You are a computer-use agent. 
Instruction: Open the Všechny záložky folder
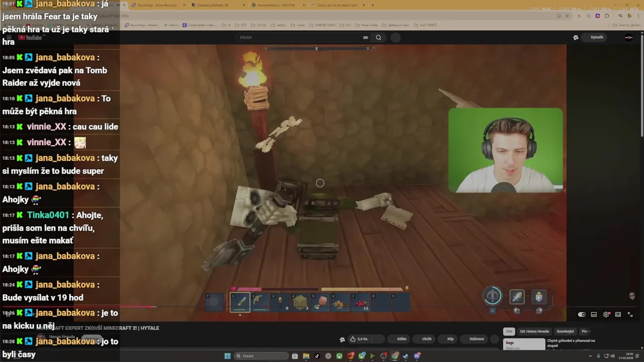(x=627, y=25)
